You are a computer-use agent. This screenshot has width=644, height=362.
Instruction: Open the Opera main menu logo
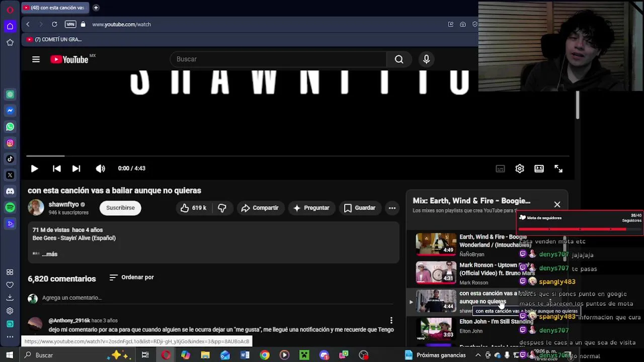pos(10,10)
